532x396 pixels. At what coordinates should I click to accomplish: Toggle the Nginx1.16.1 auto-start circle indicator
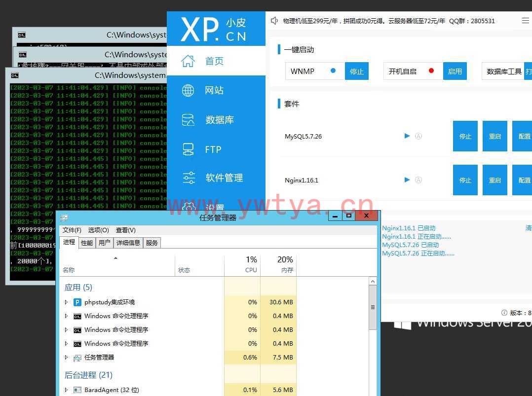click(418, 180)
